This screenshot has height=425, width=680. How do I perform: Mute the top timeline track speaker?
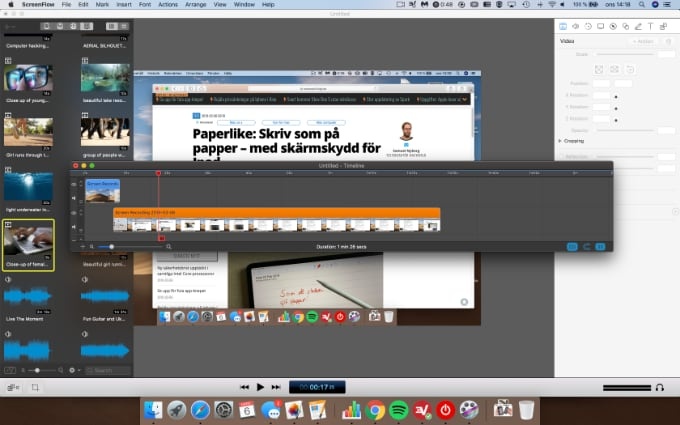(74, 198)
